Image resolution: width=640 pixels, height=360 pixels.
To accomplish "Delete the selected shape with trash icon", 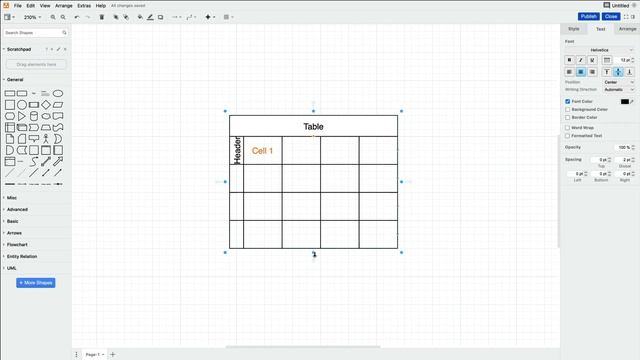I will pos(102,17).
